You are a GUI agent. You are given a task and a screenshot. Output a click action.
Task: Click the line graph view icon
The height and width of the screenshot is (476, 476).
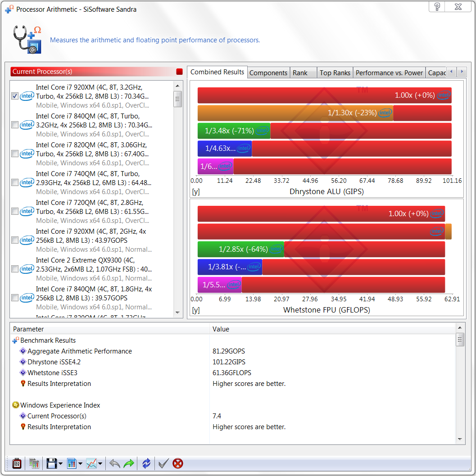[91, 463]
